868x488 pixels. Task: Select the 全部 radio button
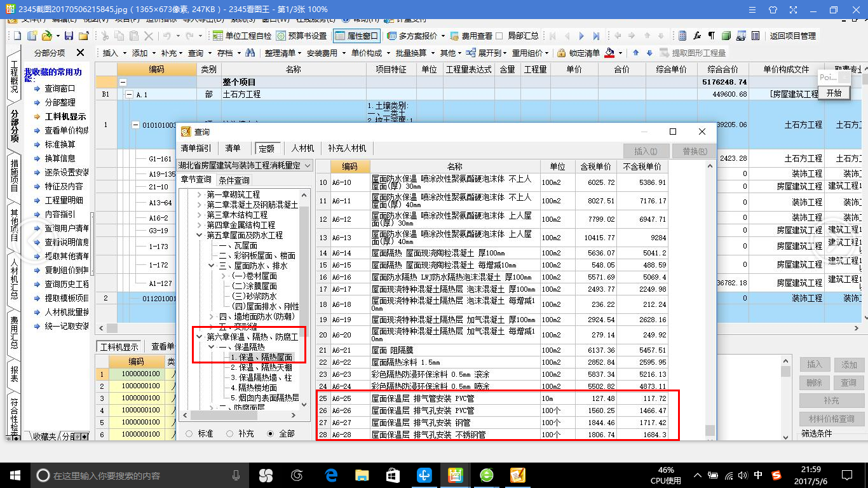click(270, 433)
